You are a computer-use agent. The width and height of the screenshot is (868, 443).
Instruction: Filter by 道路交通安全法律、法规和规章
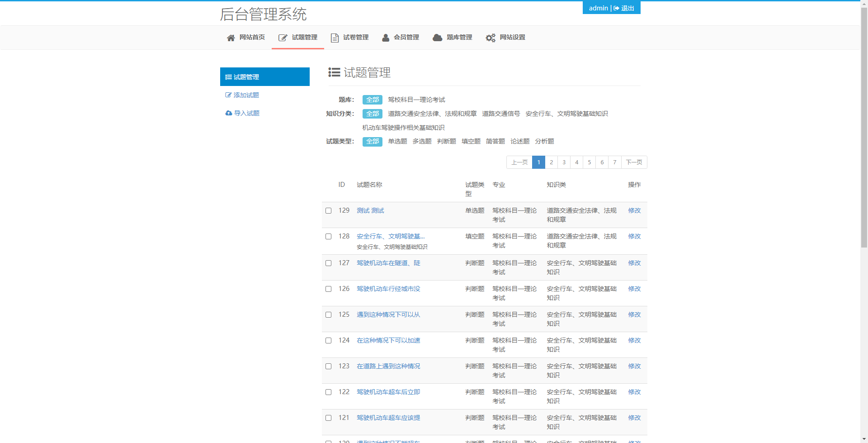432,114
